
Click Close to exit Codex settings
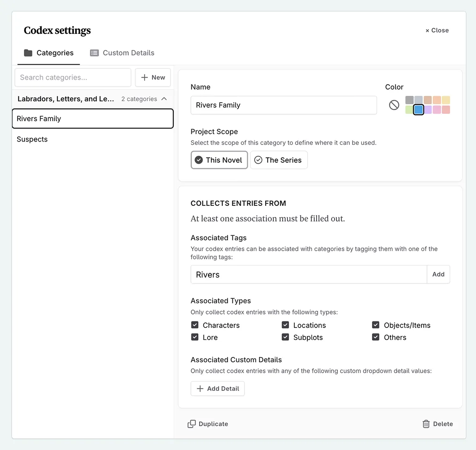click(x=436, y=30)
